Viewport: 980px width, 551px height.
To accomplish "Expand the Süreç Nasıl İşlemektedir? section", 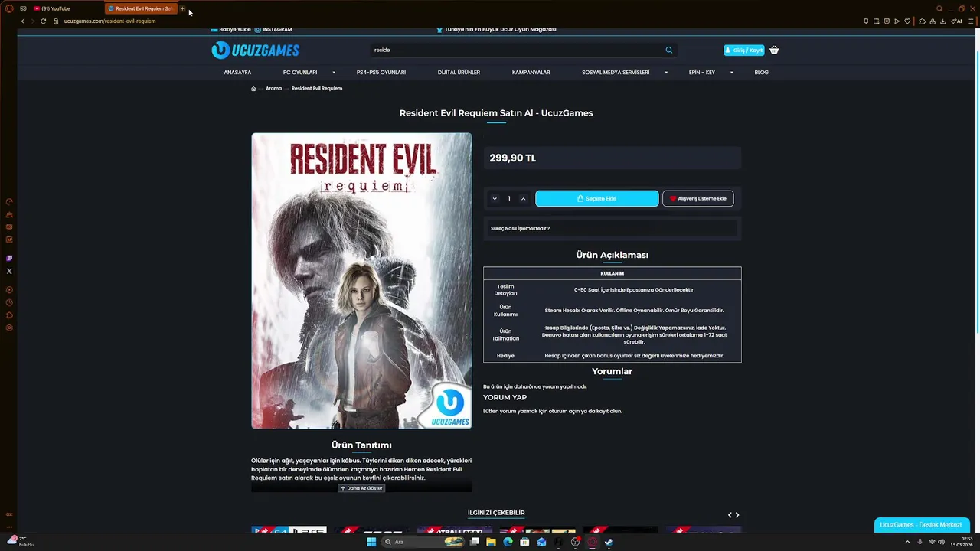I will click(612, 228).
